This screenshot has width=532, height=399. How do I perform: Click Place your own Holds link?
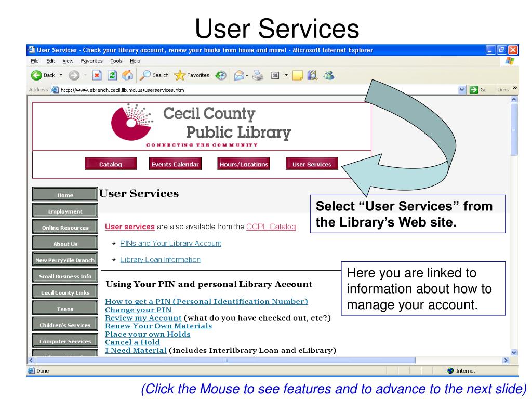(x=148, y=334)
